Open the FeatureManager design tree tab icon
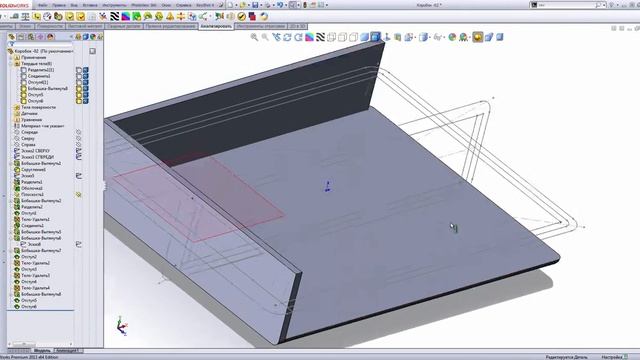Image resolution: width=640 pixels, height=360 pixels. tap(11, 37)
